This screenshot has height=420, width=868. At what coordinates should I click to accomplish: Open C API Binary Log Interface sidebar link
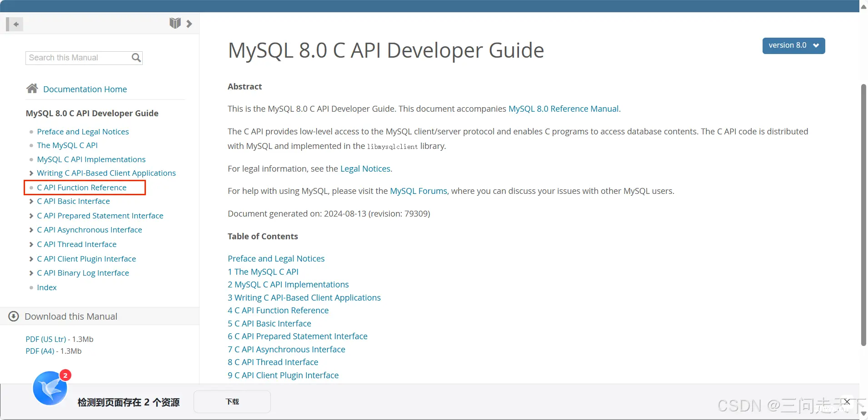point(83,273)
